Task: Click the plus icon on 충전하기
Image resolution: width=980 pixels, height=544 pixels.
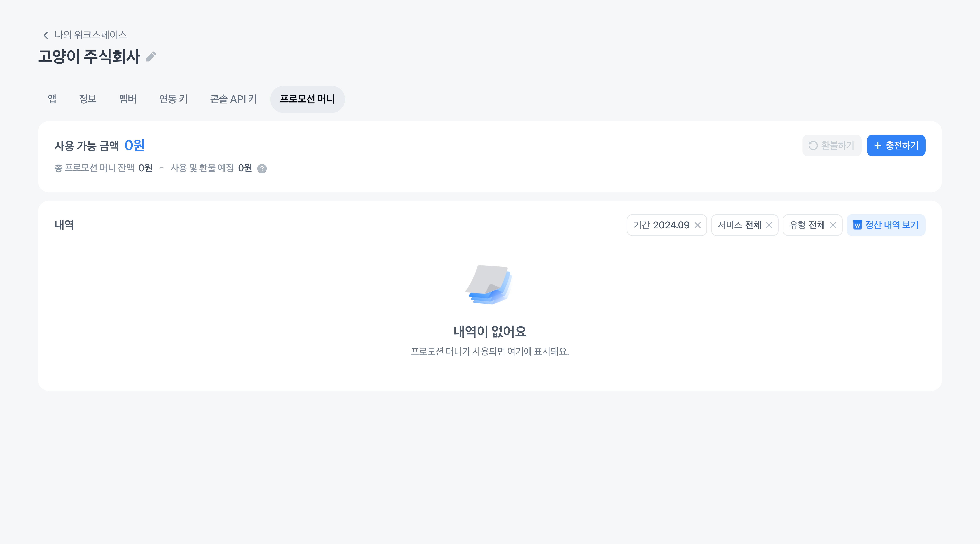Action: [878, 146]
